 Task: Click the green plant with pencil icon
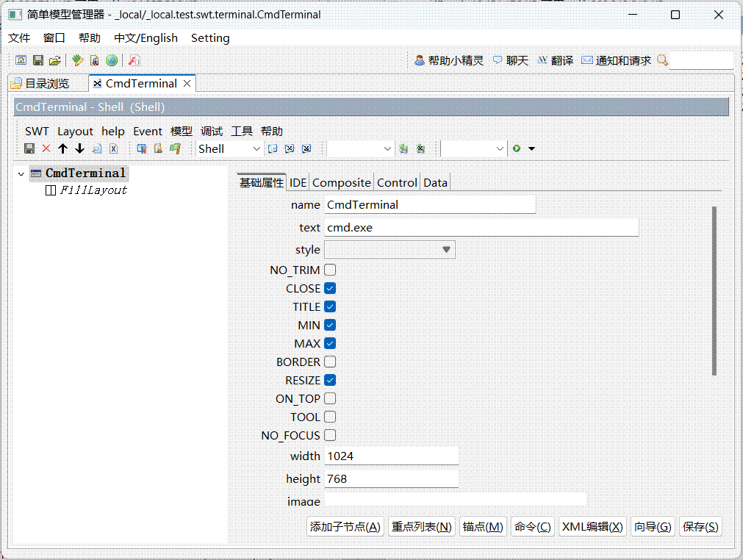[78, 60]
